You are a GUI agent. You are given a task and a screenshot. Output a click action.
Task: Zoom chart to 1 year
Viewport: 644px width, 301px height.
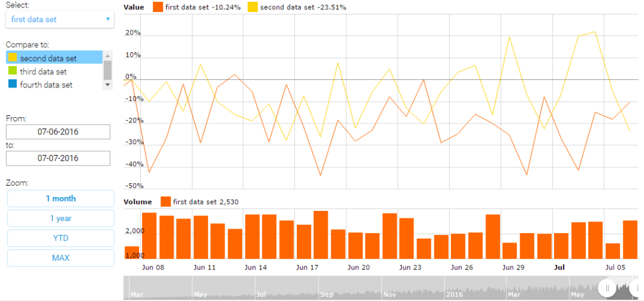pyautogui.click(x=60, y=219)
